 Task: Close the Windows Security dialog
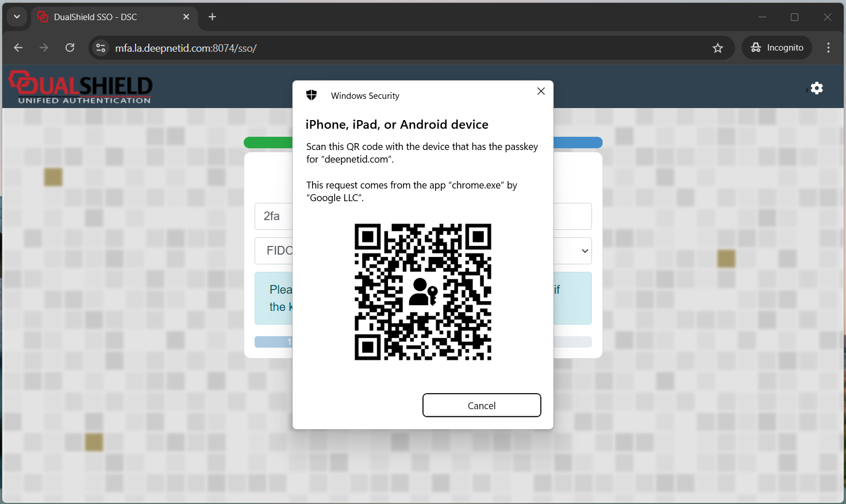541,91
